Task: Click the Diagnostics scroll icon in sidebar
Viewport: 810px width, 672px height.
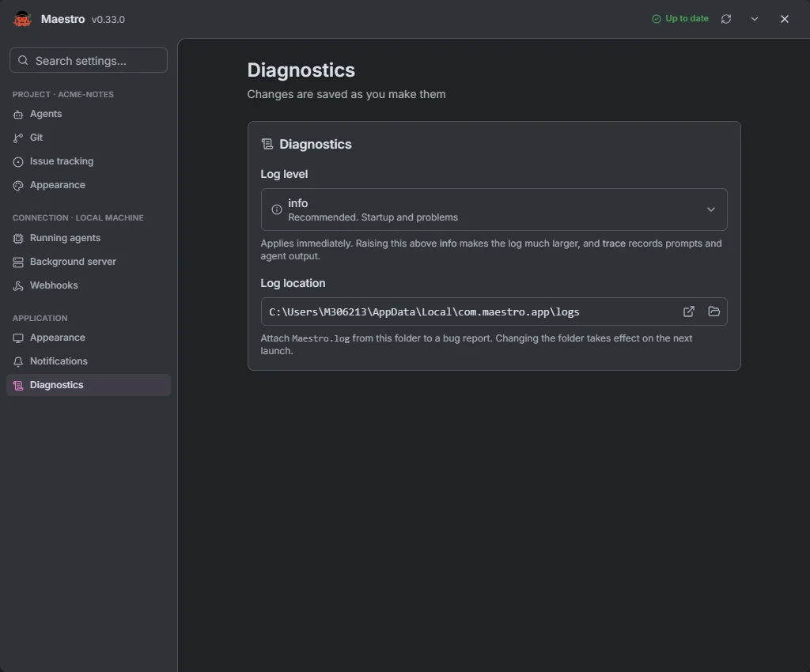Action: pyautogui.click(x=18, y=386)
